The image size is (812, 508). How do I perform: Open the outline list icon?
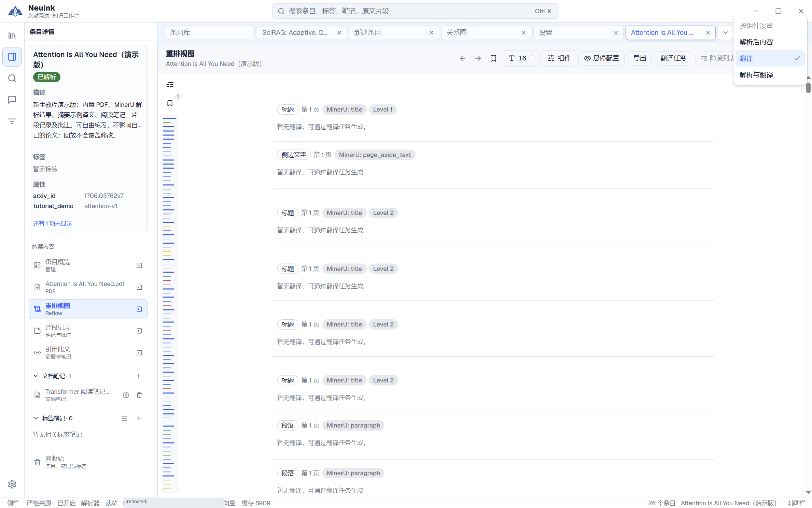click(170, 85)
